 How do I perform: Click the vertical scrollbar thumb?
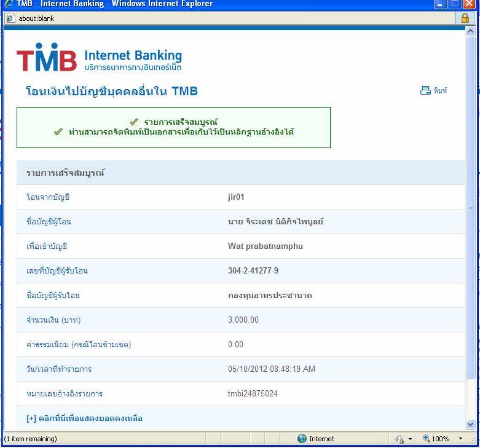(x=471, y=209)
